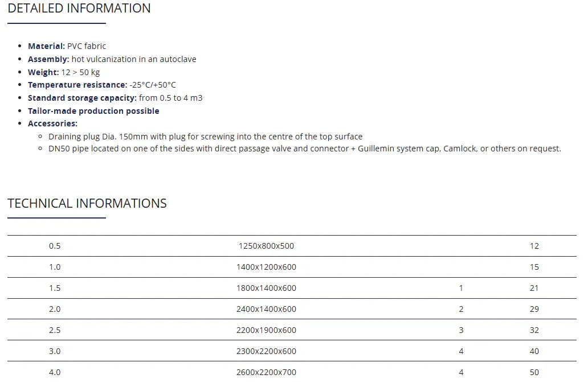Screen dimensions: 588x387
Task: Click the 2200x1900x600 table cell
Action: point(266,331)
